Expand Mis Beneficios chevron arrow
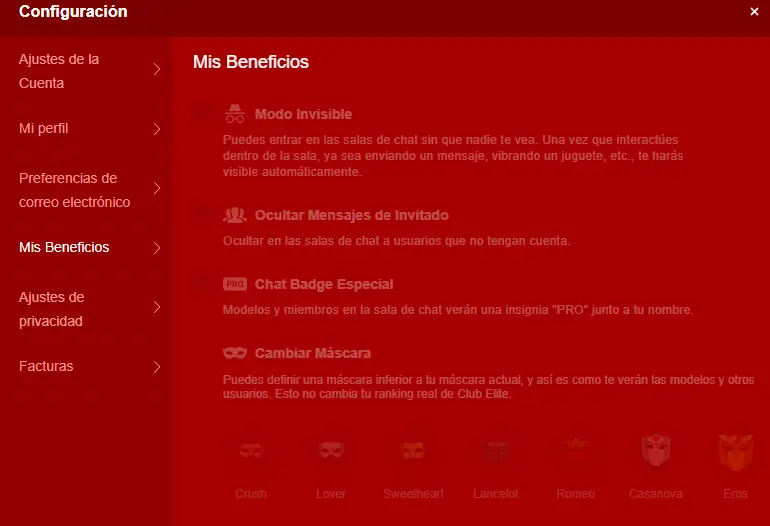 (157, 248)
